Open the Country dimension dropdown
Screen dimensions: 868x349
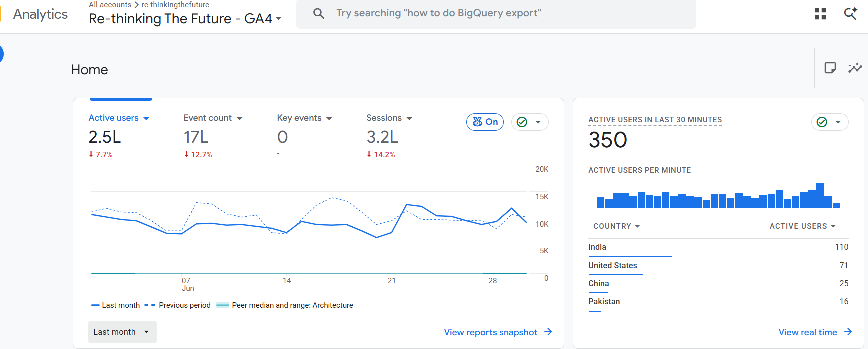pos(616,226)
